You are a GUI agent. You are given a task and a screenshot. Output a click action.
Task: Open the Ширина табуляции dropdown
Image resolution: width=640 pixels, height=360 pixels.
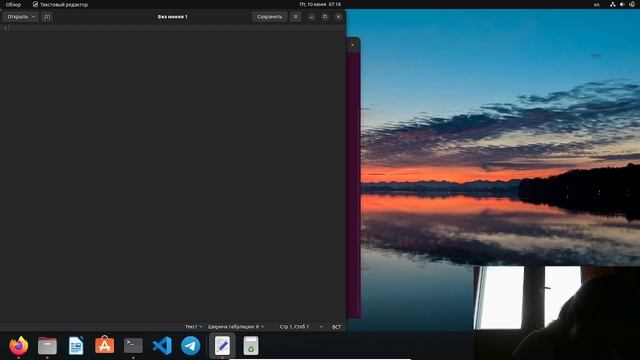click(x=236, y=327)
